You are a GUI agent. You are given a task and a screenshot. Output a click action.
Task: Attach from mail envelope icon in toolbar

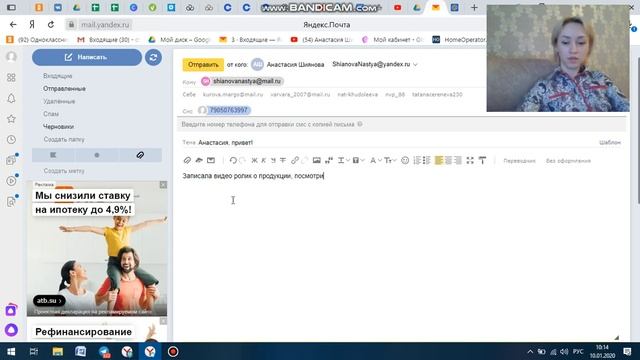(x=211, y=160)
